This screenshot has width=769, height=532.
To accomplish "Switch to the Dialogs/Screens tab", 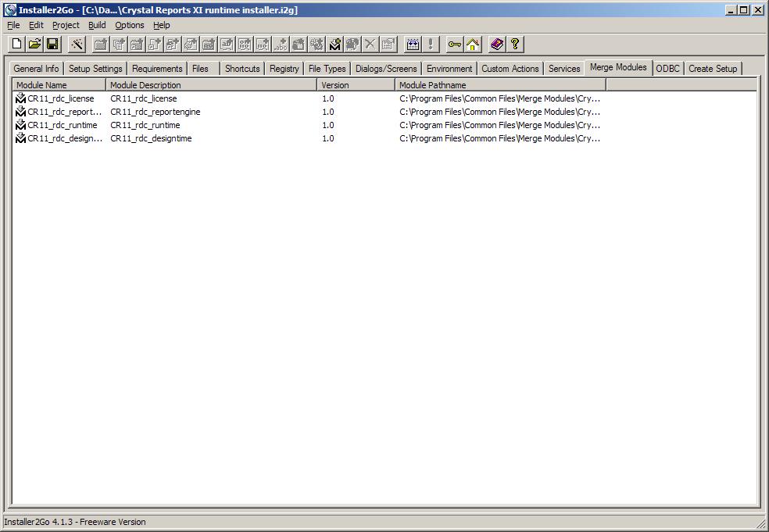I will pyautogui.click(x=386, y=69).
